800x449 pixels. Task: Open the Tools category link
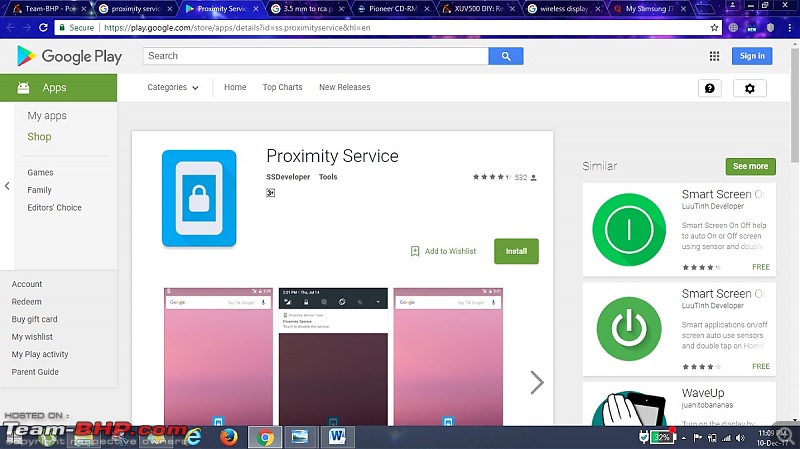click(328, 177)
